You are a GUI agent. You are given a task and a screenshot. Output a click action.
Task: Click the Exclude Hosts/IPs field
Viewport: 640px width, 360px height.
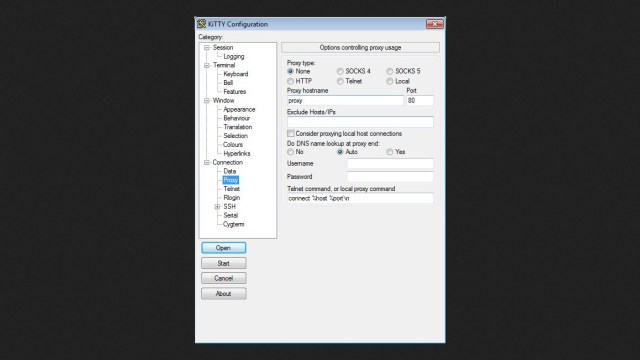click(x=360, y=122)
